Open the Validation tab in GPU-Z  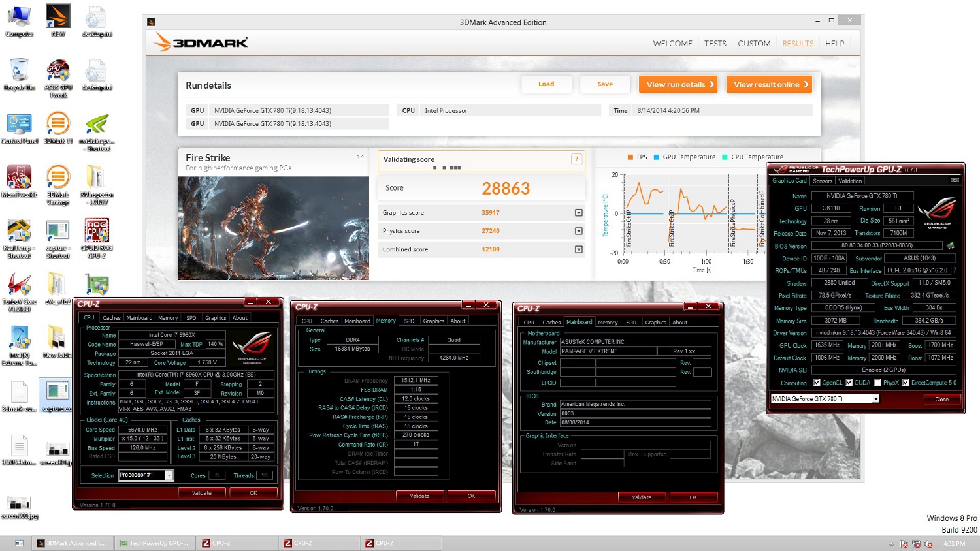(850, 181)
